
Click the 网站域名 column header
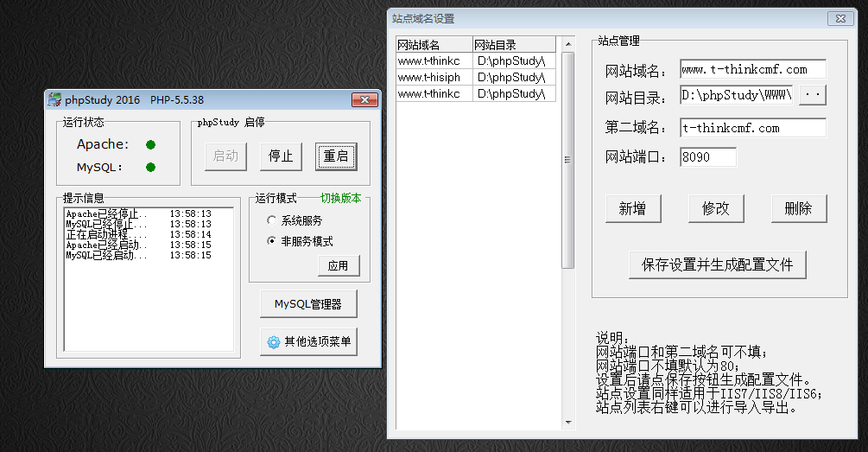coord(434,44)
